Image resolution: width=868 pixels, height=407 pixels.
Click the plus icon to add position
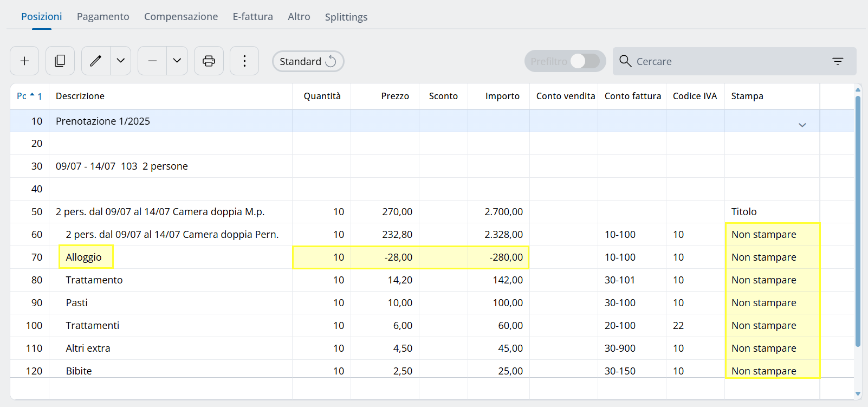(x=24, y=61)
